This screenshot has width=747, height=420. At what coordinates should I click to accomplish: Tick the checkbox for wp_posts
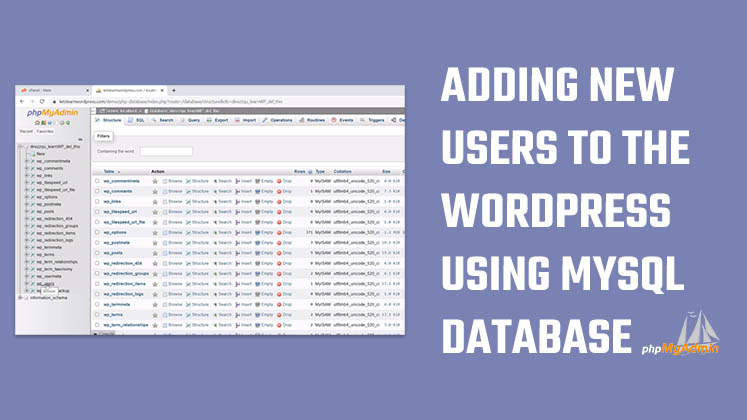[x=97, y=253]
